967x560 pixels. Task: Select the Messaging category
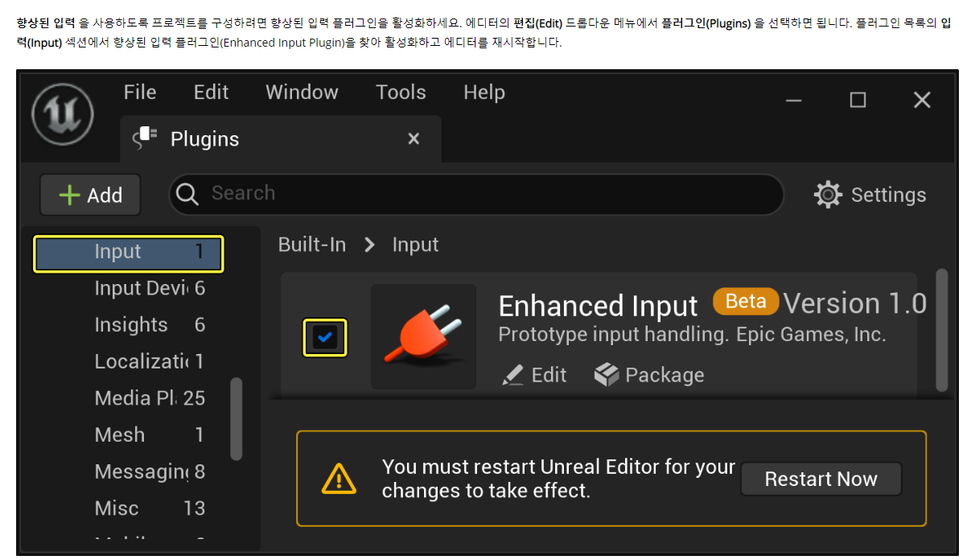pyautogui.click(x=150, y=471)
